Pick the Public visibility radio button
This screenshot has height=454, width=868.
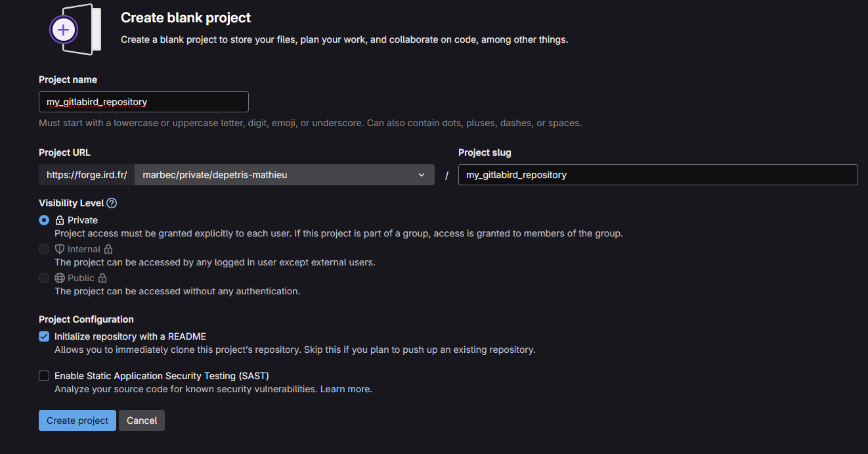pyautogui.click(x=44, y=278)
